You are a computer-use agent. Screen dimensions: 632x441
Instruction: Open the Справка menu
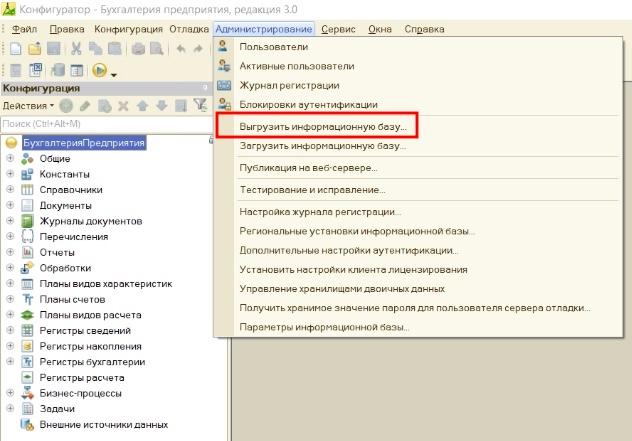(x=424, y=29)
